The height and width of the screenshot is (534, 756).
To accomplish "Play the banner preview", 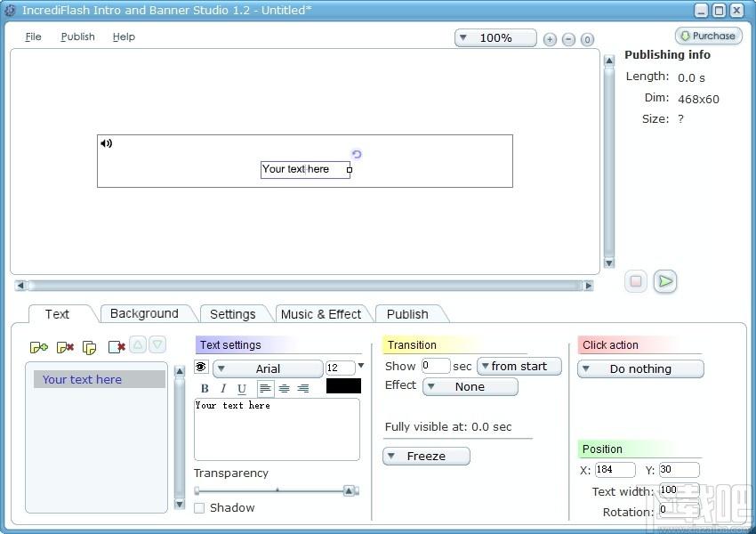I will coord(665,281).
